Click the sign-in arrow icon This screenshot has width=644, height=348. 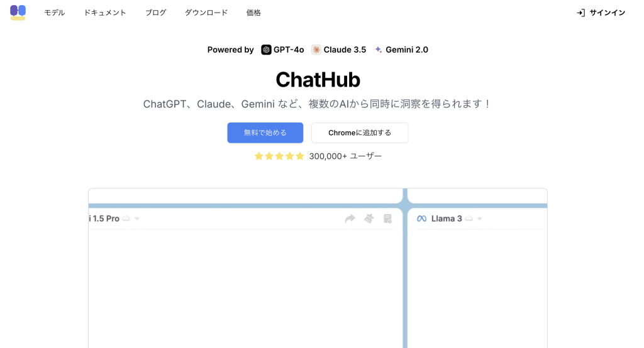coord(580,13)
